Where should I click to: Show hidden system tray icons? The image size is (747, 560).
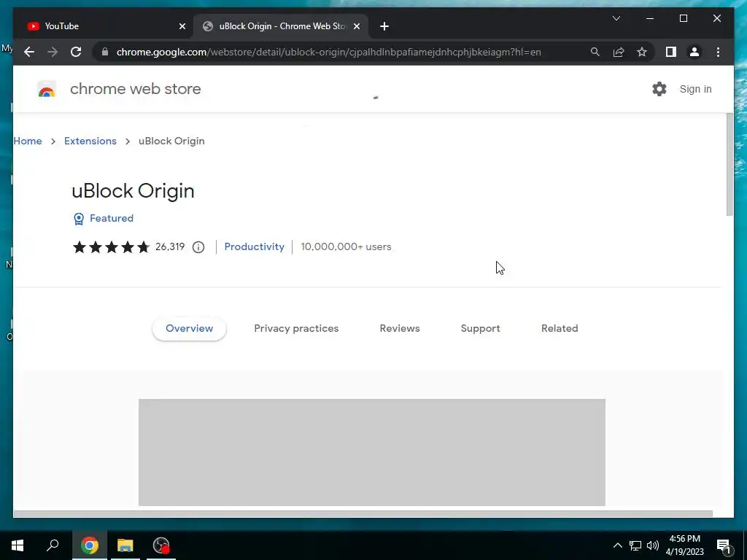617,545
